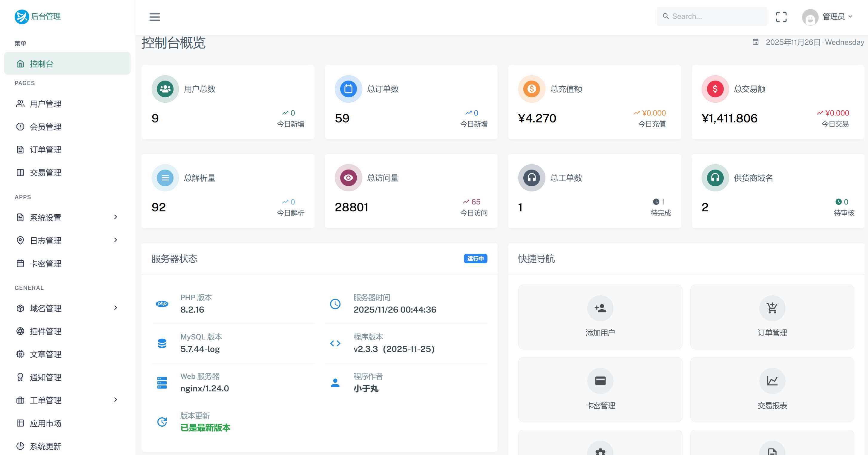Click the 已是最新版本 update link
Viewport: 868px width, 455px height.
tap(205, 428)
